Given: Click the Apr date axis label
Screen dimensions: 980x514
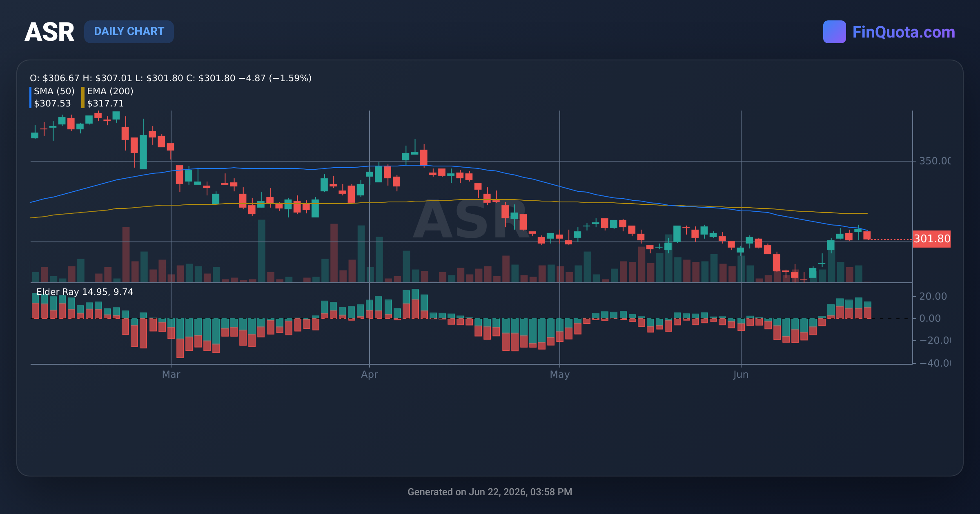Looking at the screenshot, I should [x=370, y=374].
